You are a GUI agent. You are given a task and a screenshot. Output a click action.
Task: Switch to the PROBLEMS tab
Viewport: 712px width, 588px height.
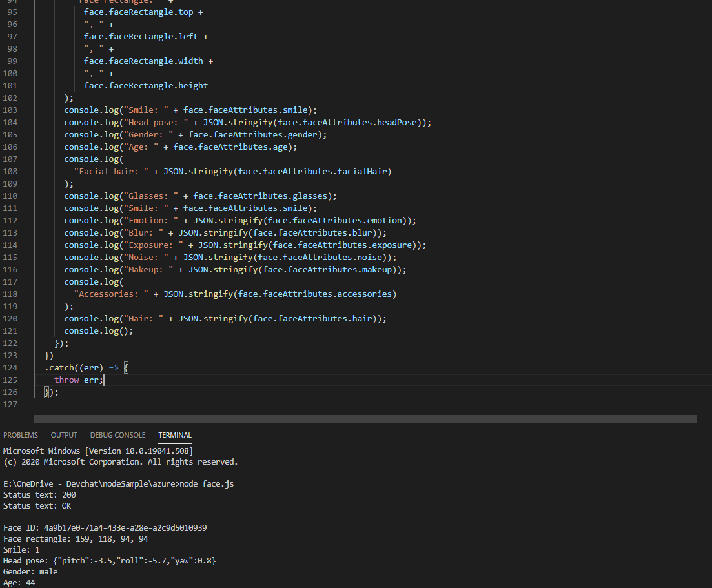21,434
